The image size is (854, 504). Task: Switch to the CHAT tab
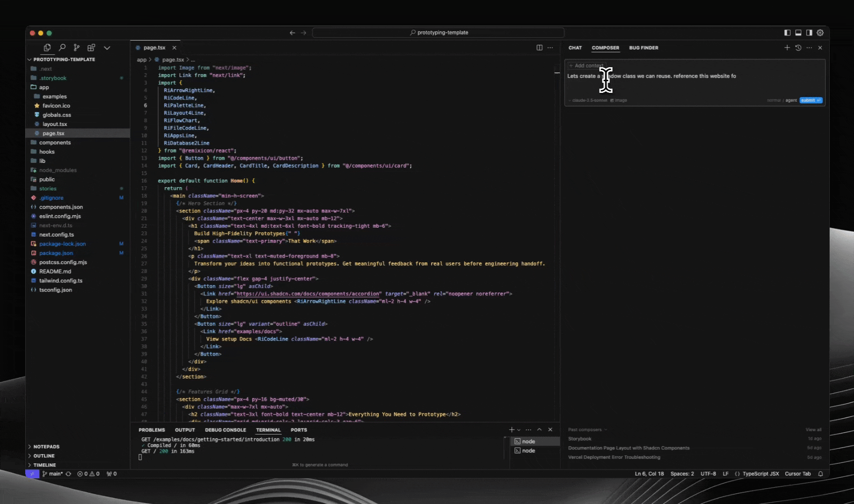pos(575,48)
